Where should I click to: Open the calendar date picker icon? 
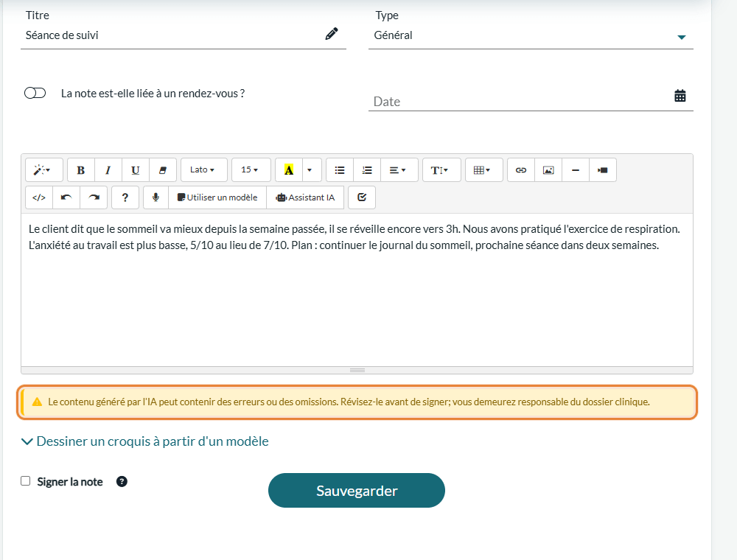pos(680,96)
